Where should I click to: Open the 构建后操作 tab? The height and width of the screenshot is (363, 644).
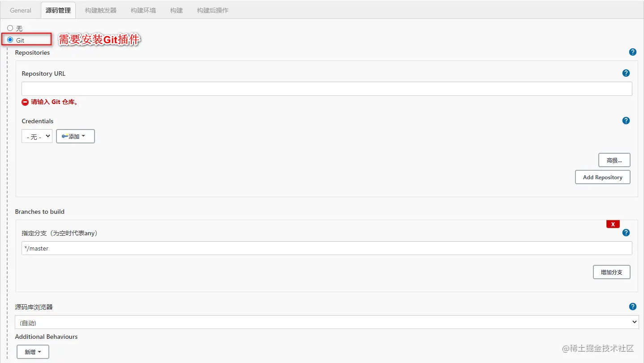pyautogui.click(x=213, y=10)
